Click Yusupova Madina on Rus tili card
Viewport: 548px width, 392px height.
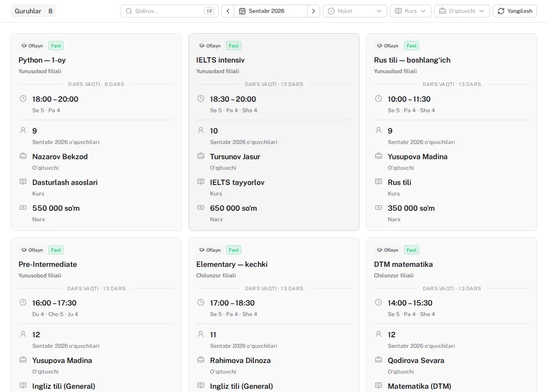417,156
